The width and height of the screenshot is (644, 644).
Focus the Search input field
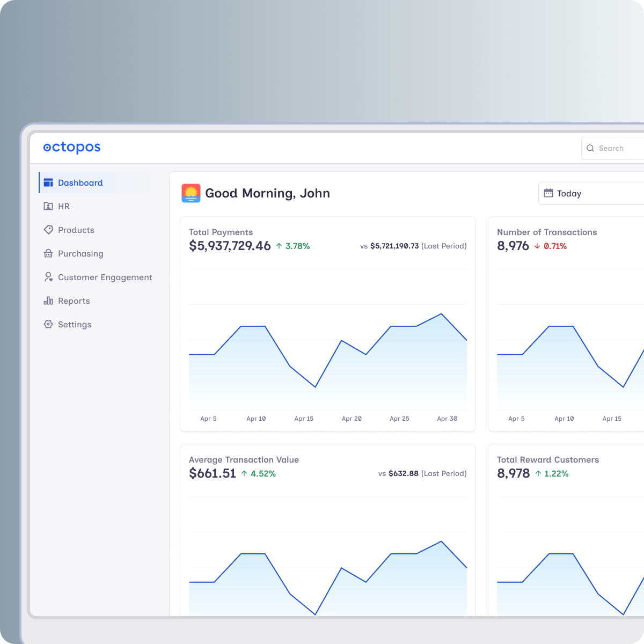pos(613,148)
